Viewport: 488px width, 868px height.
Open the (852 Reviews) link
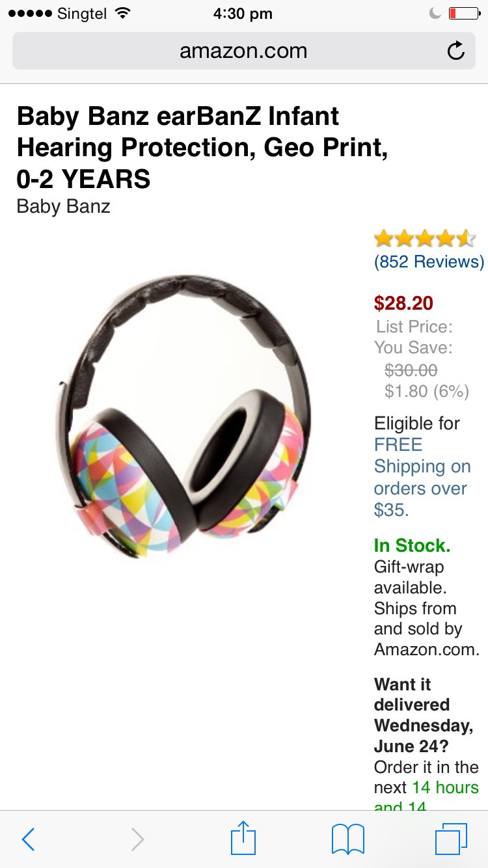click(x=429, y=262)
